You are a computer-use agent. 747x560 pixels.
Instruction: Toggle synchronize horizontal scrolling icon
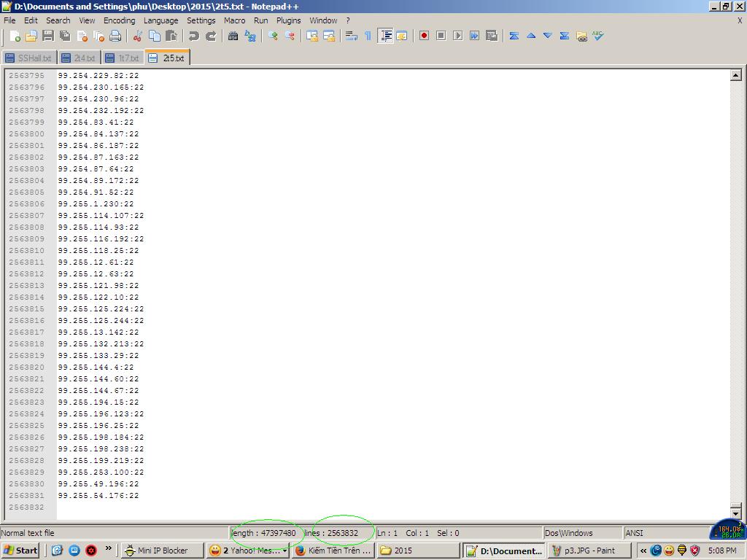coord(329,36)
